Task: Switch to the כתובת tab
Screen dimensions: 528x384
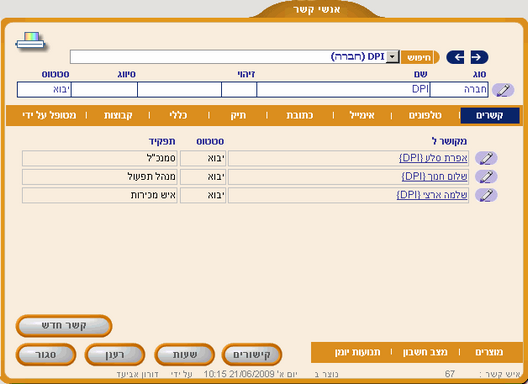Action: pyautogui.click(x=299, y=116)
